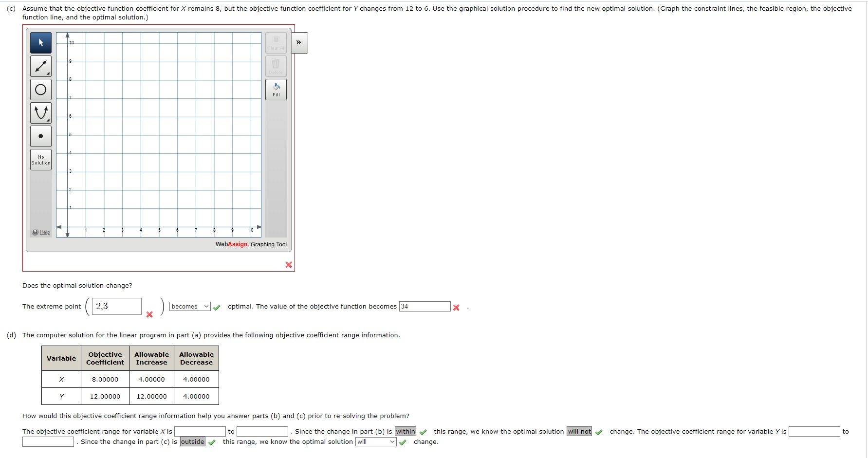868x458 pixels.
Task: Select the pointer/selection tool
Action: point(41,43)
